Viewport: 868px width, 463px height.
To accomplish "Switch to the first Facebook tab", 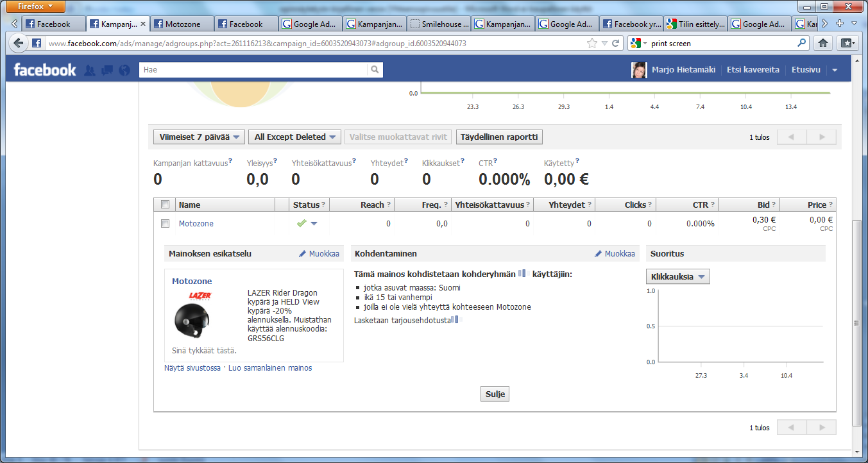I will tap(54, 24).
